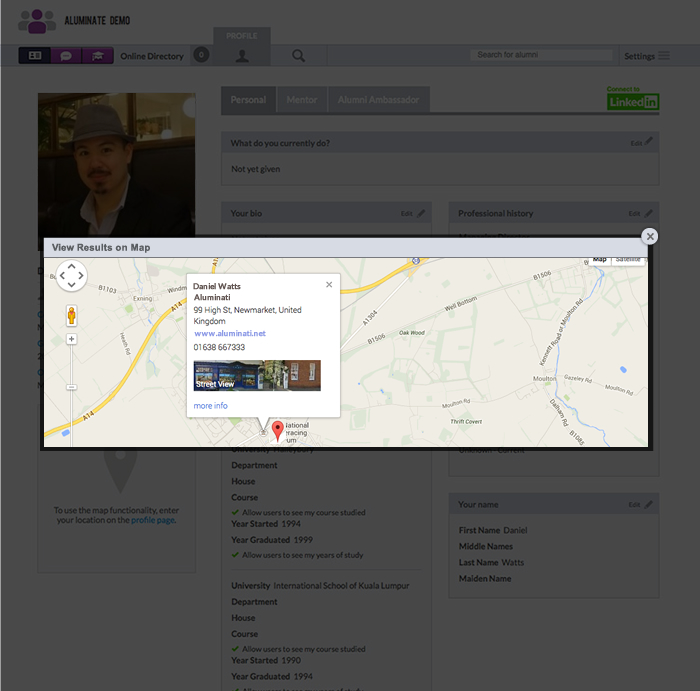Viewport: 700px width, 691px height.
Task: Click Connect to LinkedIn button
Action: click(x=633, y=99)
